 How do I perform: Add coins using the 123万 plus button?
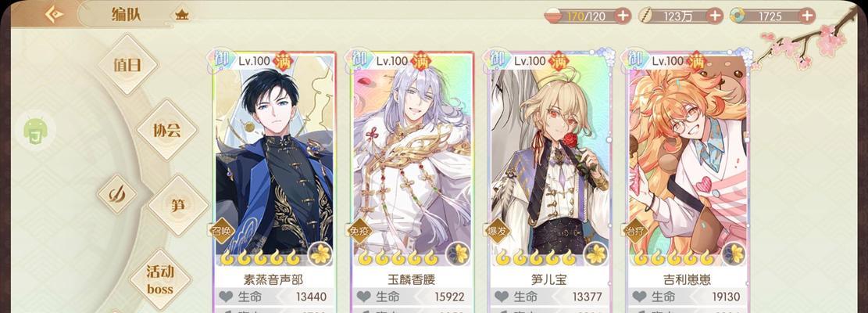click(715, 16)
